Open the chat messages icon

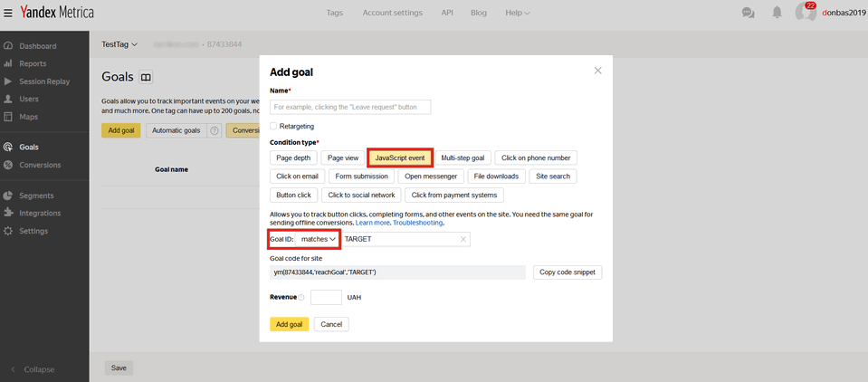click(748, 13)
